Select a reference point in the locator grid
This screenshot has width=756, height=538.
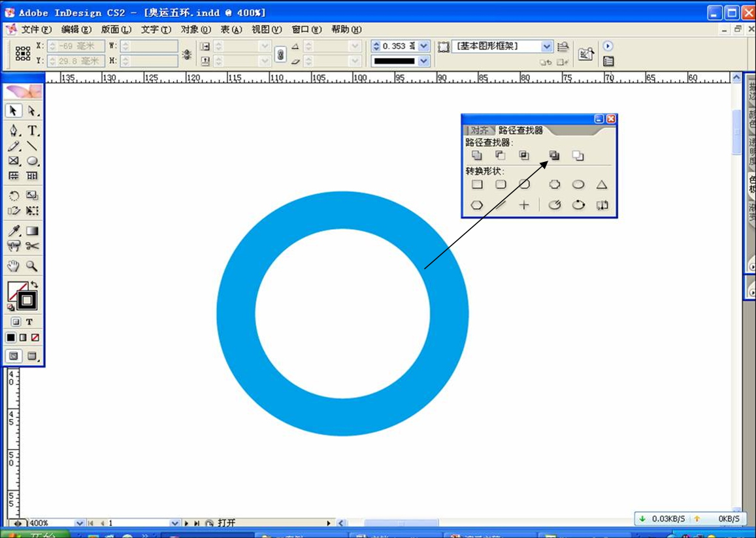pos(23,54)
